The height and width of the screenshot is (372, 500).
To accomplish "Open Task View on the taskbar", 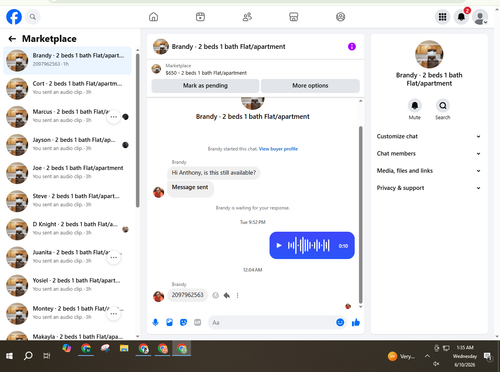I will 47,356.
